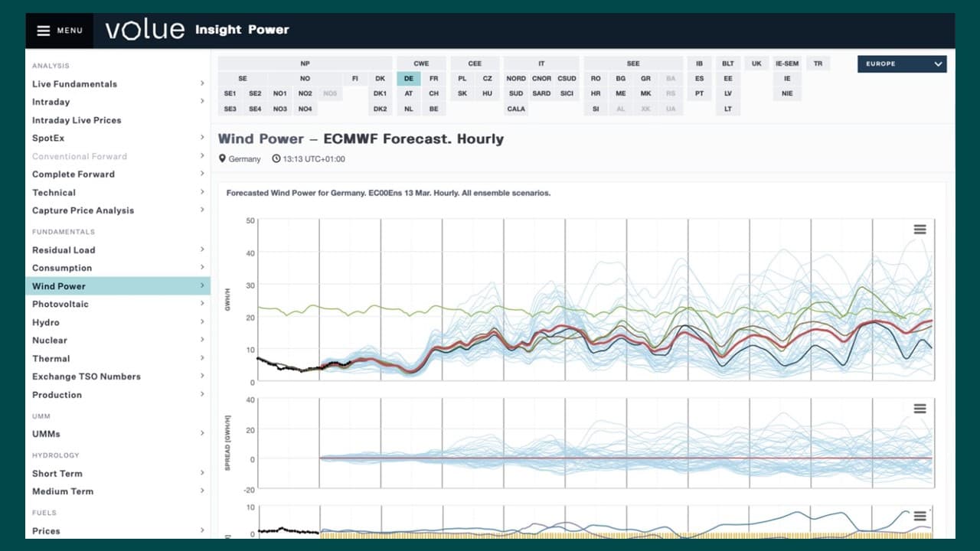Open the hamburger MENU button
This screenshot has width=980, height=551.
pos(60,31)
